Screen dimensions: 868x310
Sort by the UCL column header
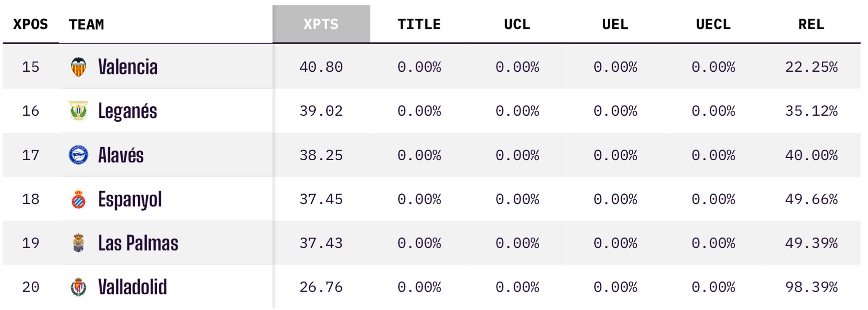pos(517,24)
